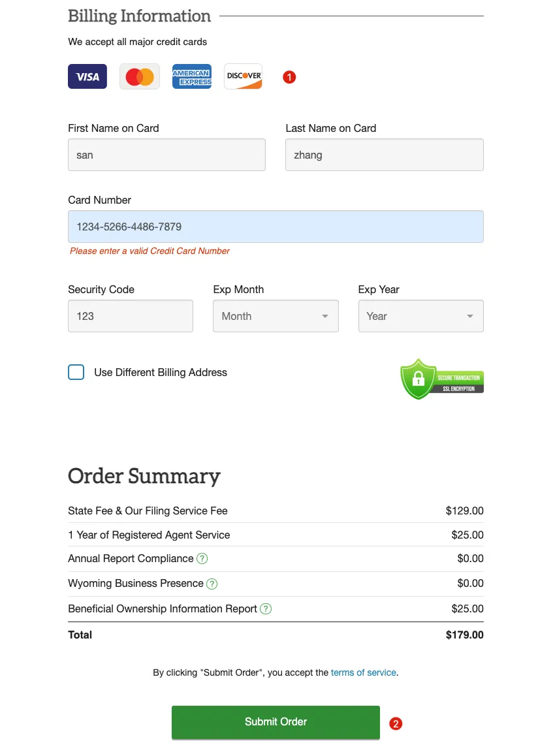Viewport: 553px width, 756px height.
Task: Click into the Card Number field
Action: [276, 227]
